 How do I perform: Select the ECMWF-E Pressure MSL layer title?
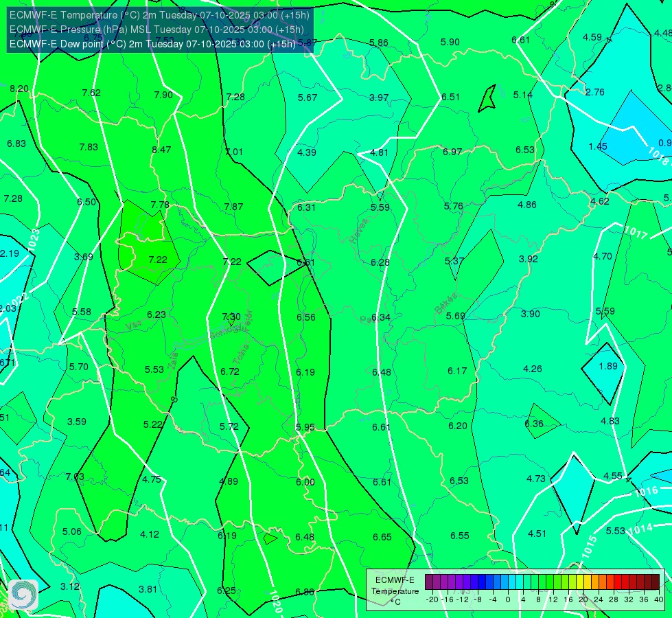coord(157,30)
